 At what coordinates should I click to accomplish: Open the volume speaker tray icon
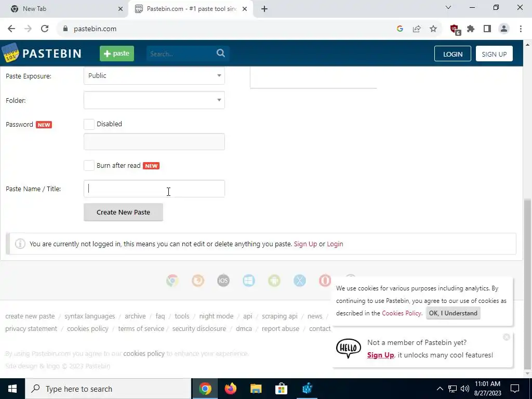pos(465,389)
